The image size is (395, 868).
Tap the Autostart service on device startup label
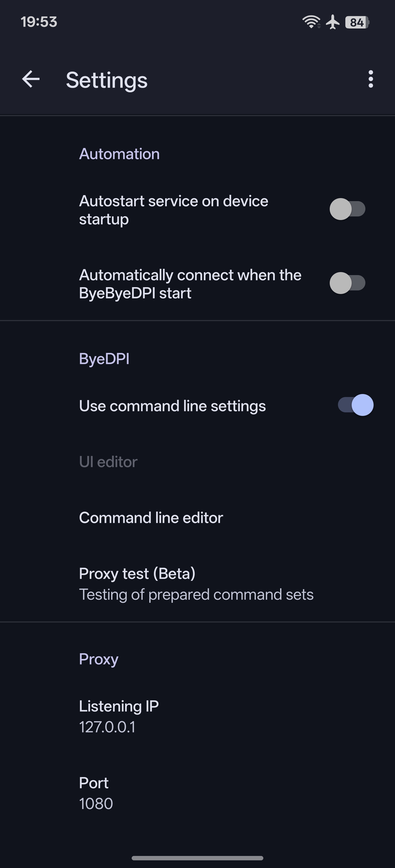click(173, 210)
